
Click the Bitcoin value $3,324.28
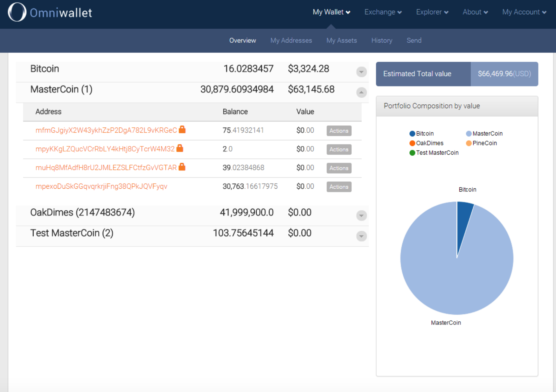point(309,69)
